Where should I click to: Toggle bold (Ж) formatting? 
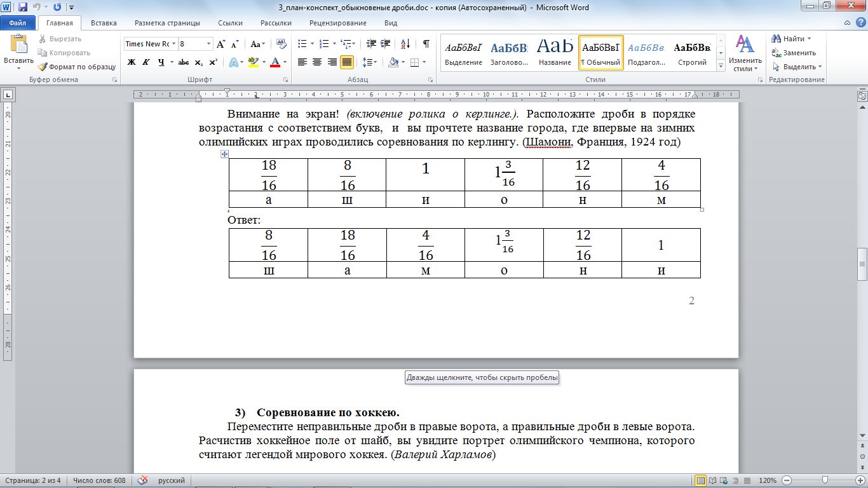tap(132, 62)
